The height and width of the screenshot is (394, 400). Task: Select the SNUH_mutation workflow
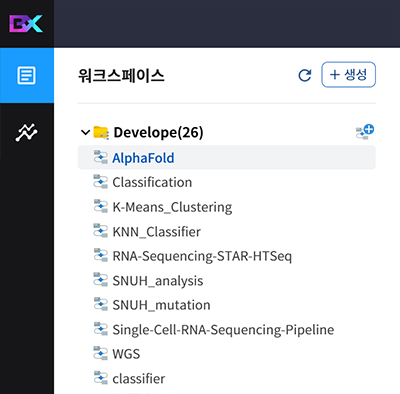click(x=227, y=305)
